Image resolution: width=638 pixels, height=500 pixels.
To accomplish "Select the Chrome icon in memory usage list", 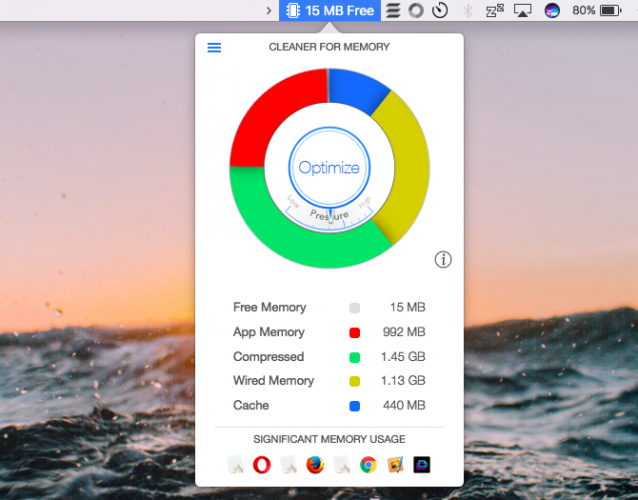I will tap(368, 465).
